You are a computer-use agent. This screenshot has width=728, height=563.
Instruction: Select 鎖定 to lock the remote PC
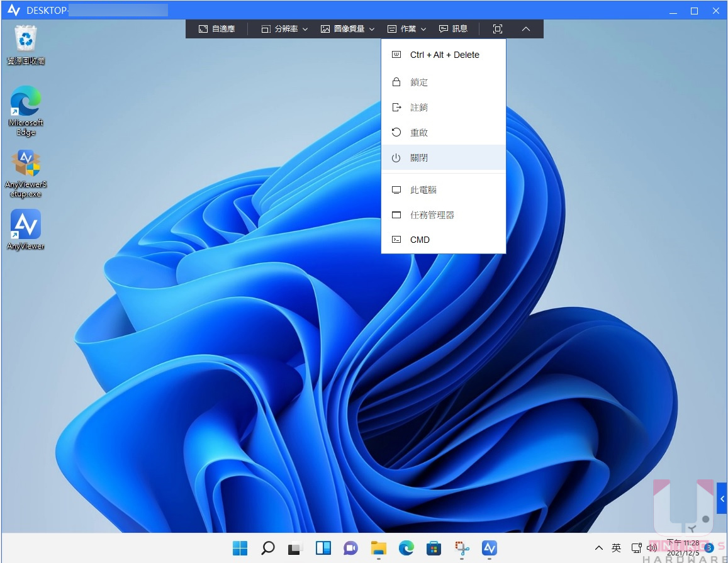click(444, 82)
